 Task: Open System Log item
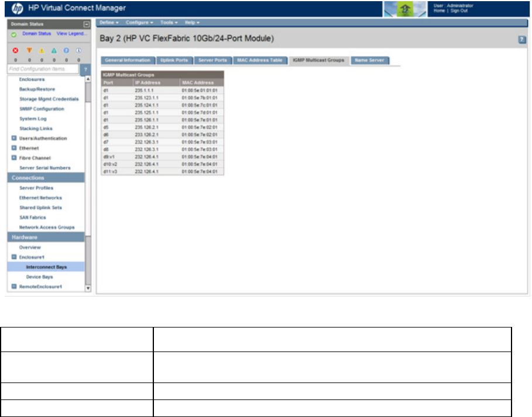tap(33, 119)
